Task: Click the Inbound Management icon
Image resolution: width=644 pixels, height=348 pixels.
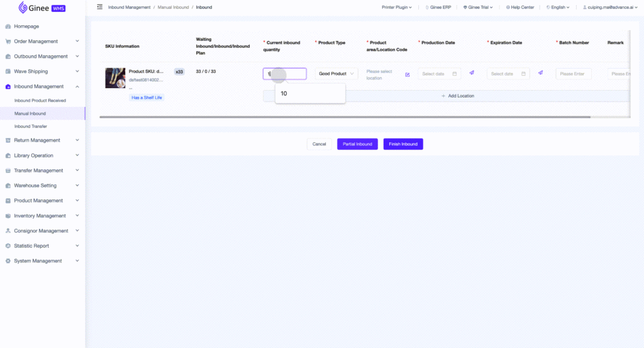Action: click(8, 87)
